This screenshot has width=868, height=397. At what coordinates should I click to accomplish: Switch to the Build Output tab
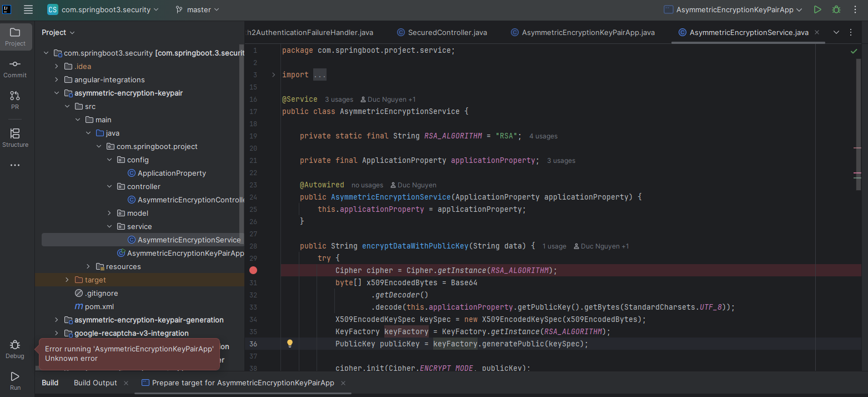tap(96, 383)
